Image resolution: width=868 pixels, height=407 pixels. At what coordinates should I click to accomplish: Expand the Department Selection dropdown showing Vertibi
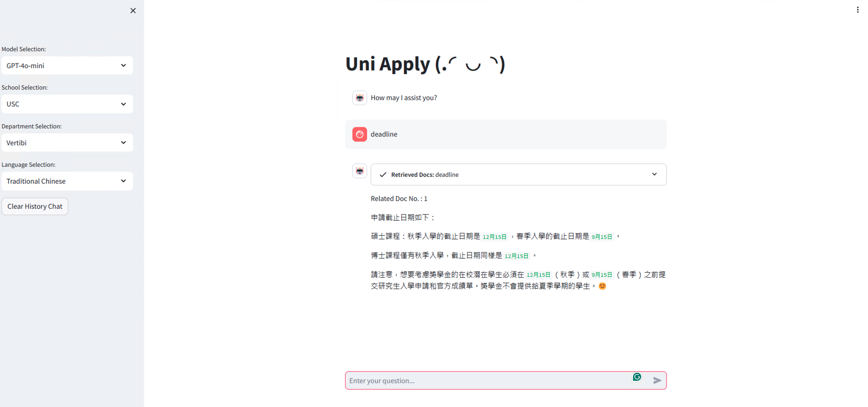(x=67, y=143)
